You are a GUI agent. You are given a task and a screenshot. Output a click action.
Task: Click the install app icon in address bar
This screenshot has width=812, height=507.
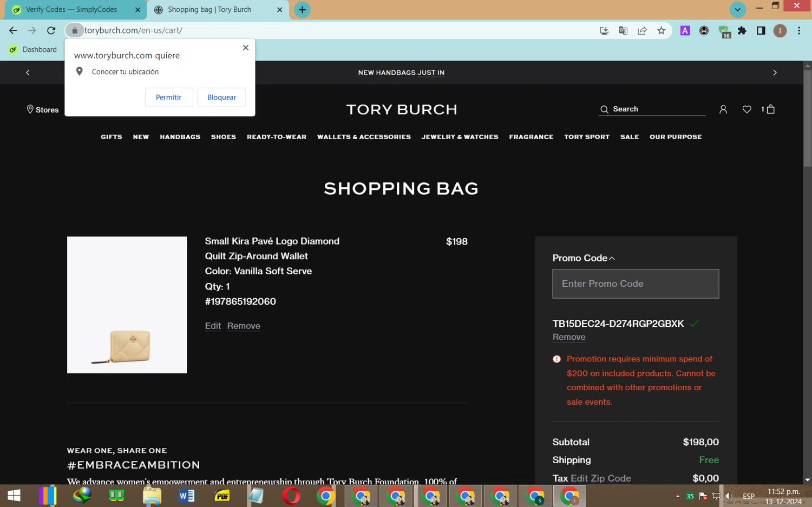click(604, 30)
